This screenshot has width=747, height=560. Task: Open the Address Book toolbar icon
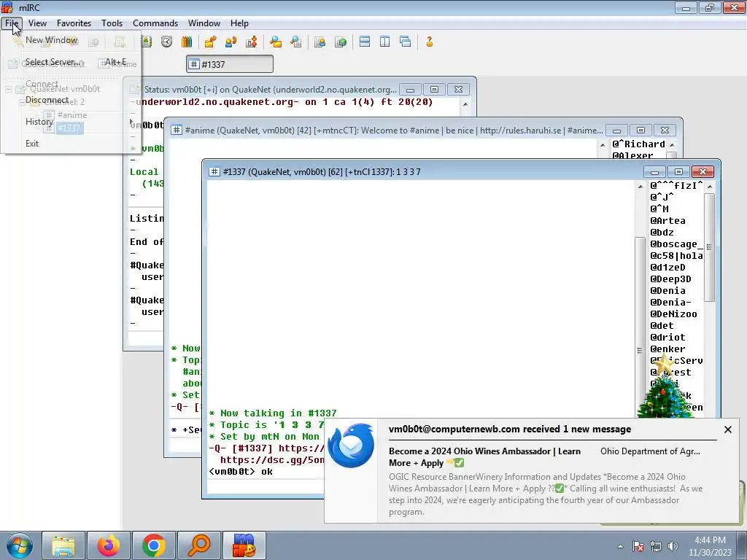(x=146, y=42)
